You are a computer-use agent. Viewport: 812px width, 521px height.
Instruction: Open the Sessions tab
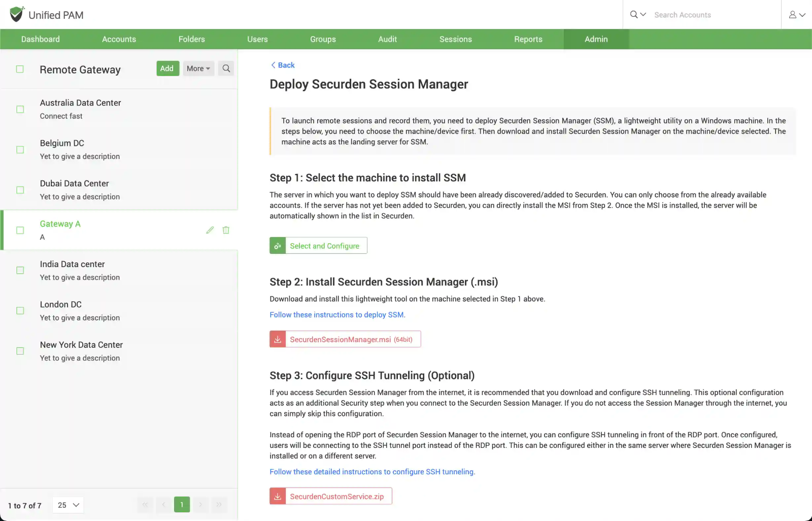click(x=456, y=39)
